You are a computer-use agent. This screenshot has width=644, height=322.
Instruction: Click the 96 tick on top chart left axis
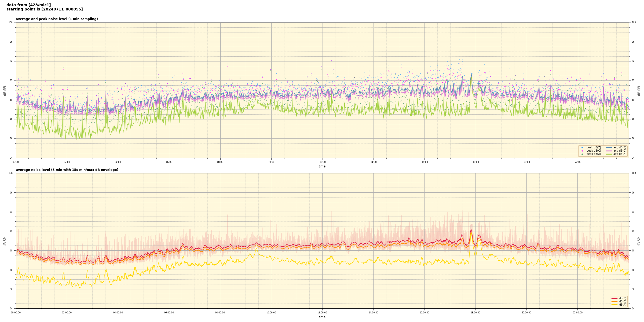click(x=11, y=42)
